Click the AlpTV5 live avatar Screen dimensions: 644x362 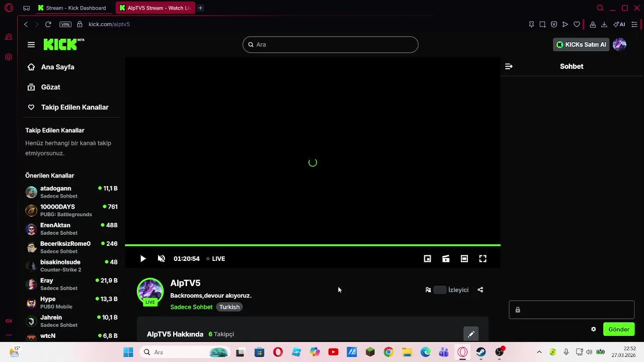[150, 292]
